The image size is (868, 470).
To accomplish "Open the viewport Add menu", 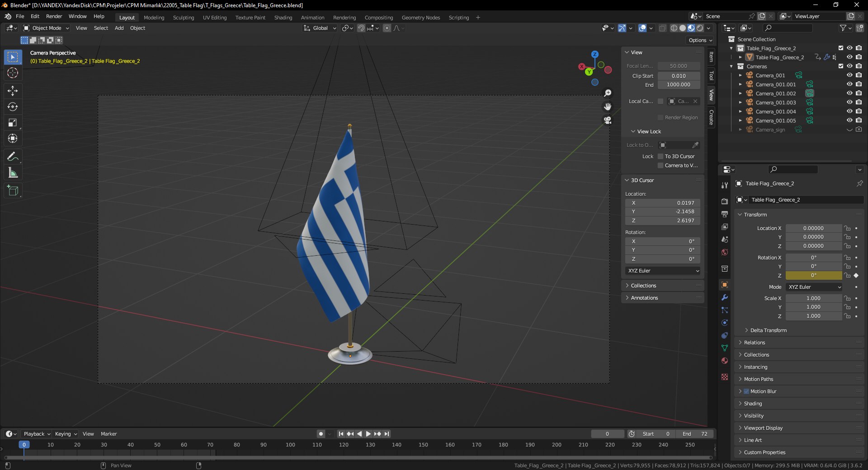I will coord(119,28).
